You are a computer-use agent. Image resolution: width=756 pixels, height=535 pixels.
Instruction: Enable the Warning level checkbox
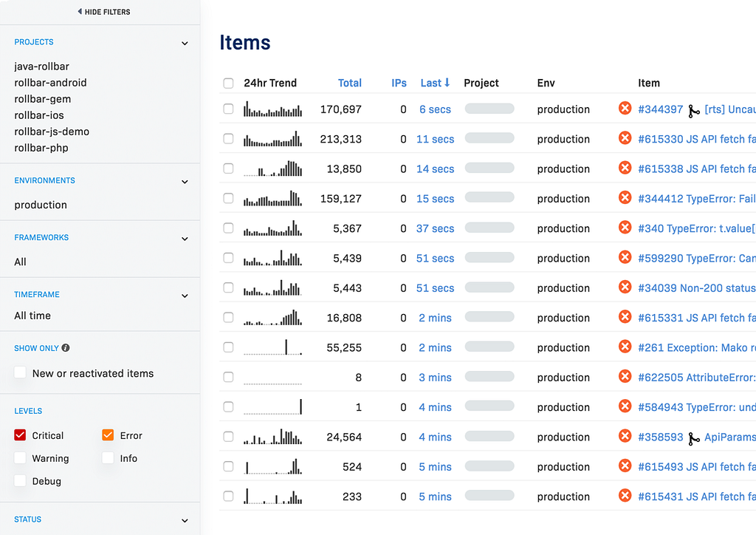coord(20,458)
